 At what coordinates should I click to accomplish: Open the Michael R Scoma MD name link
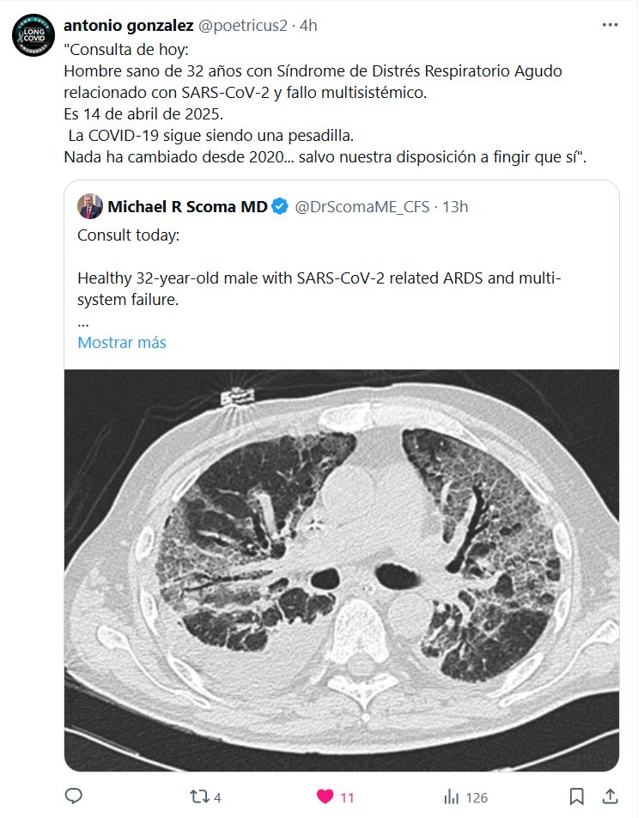(x=187, y=207)
